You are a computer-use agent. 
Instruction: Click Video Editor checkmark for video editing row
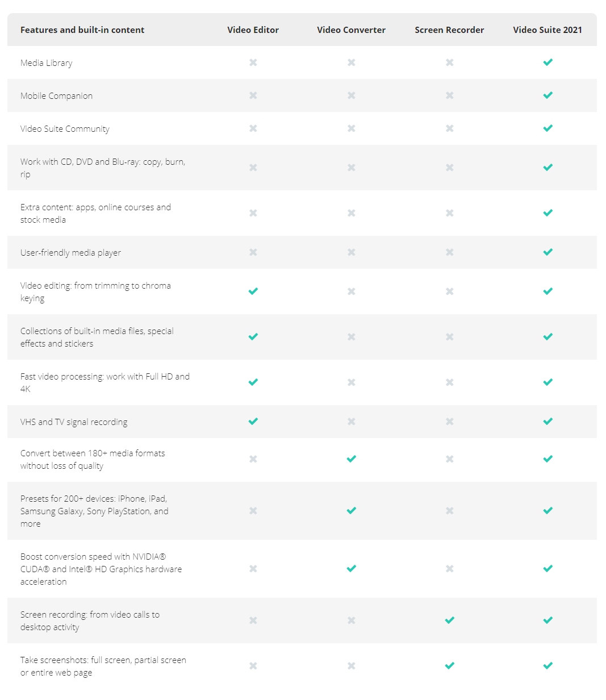coord(253,291)
